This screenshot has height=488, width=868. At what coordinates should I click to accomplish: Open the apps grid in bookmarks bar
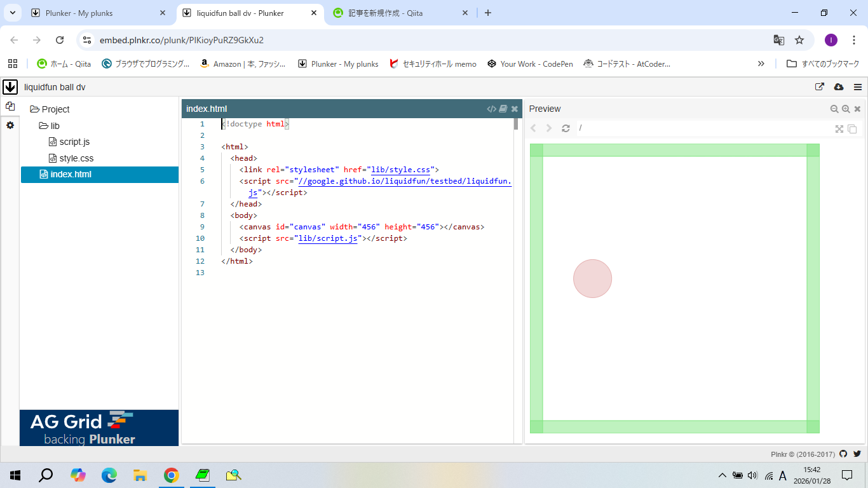12,64
